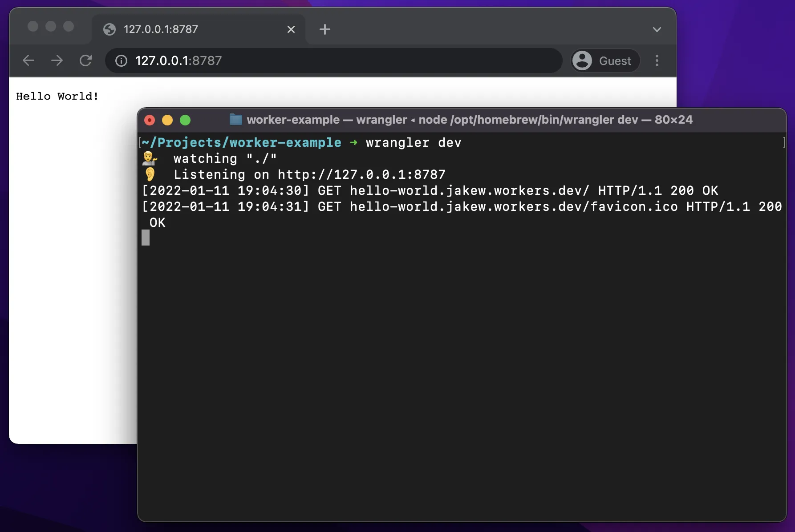
Task: Click the terminal block cursor
Action: 146,238
